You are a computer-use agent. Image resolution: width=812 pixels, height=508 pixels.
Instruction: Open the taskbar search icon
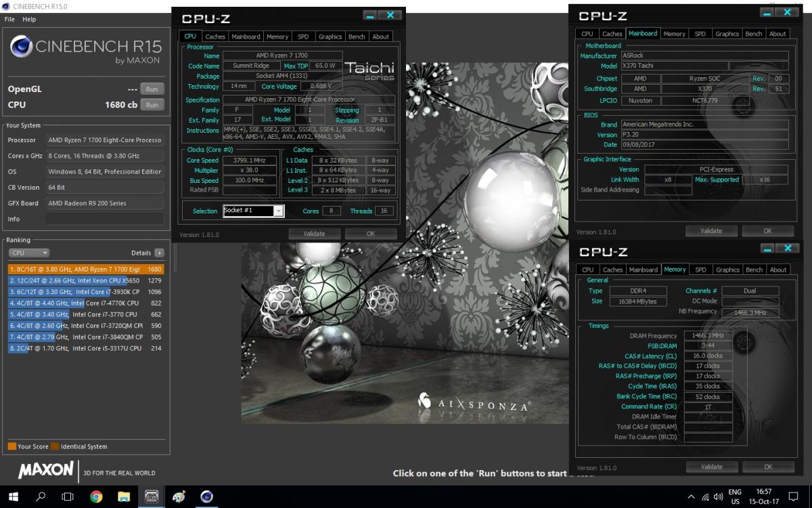(41, 496)
